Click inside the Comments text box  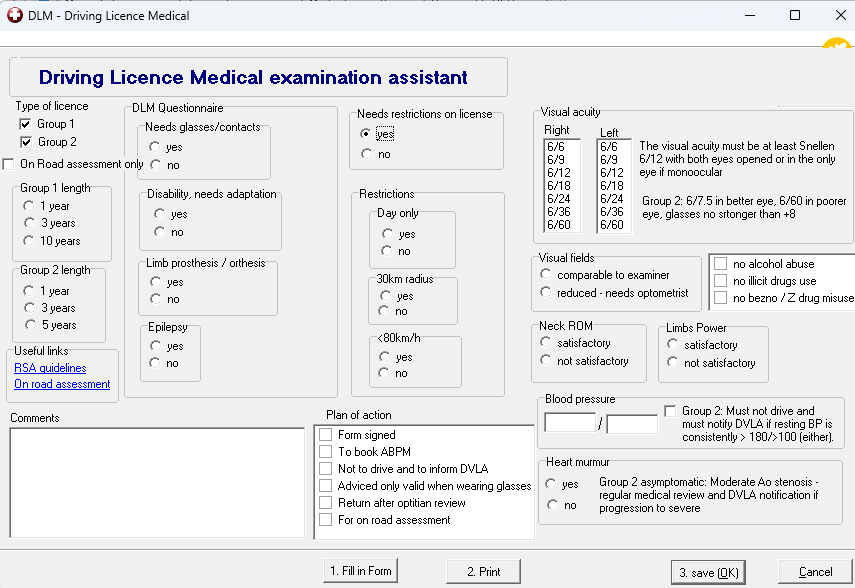coord(157,482)
